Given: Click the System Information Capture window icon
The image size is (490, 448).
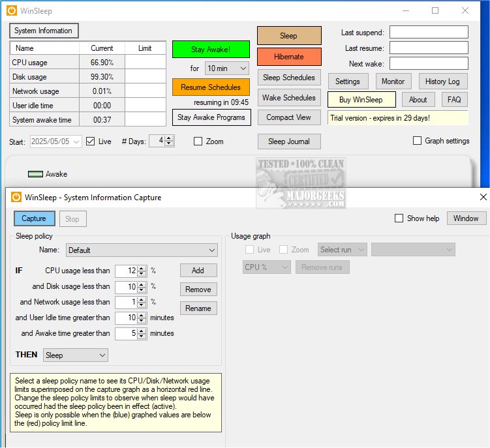Looking at the screenshot, I should click(16, 197).
